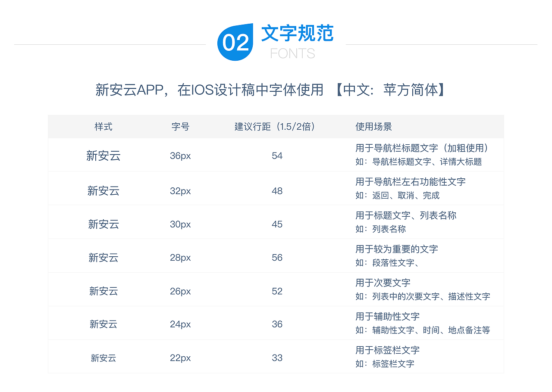Click the blue "02" section badge icon
Screen dimensions: 552x392
coord(235,42)
